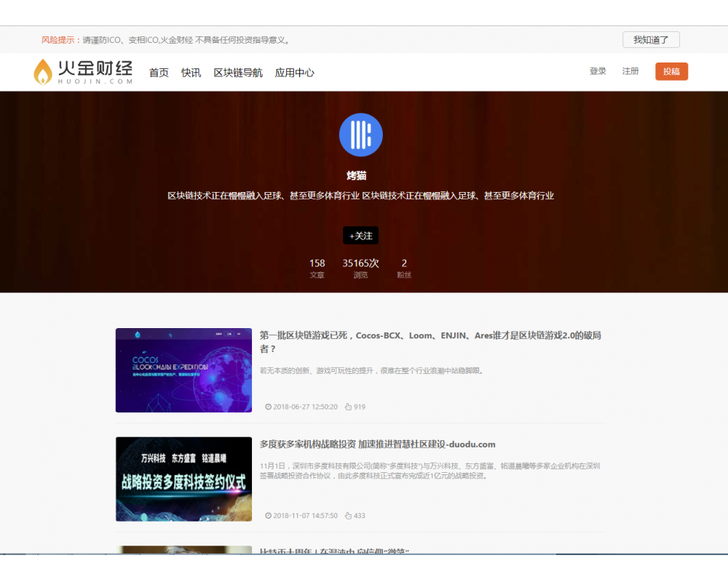Click the author name 烤猫
The height and width of the screenshot is (582, 728).
[x=357, y=175]
